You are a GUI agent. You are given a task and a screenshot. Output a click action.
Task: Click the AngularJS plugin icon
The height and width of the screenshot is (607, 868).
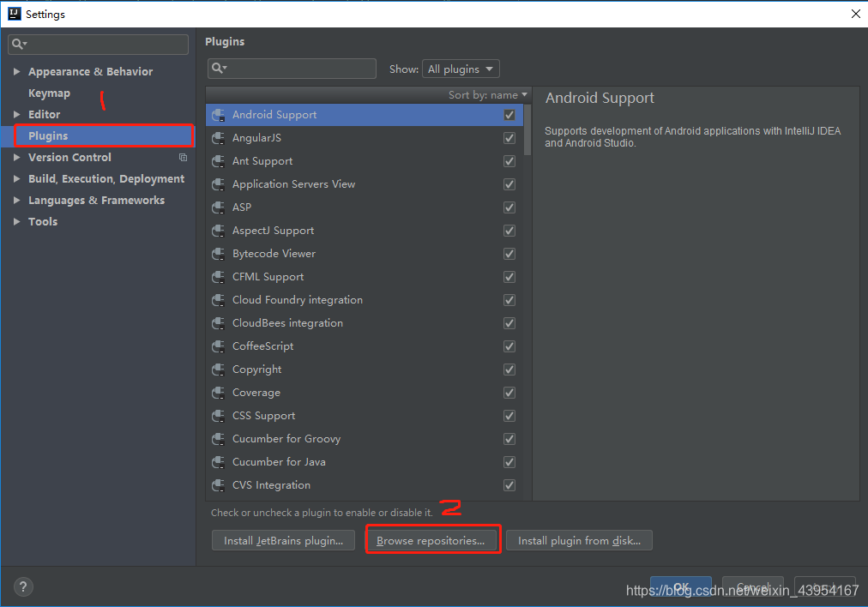click(x=219, y=138)
